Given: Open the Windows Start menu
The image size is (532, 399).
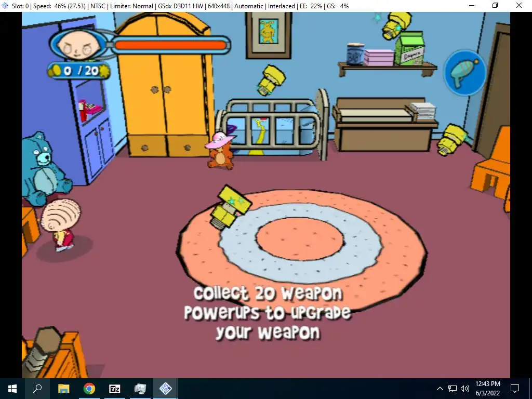Looking at the screenshot, I should [x=12, y=389].
